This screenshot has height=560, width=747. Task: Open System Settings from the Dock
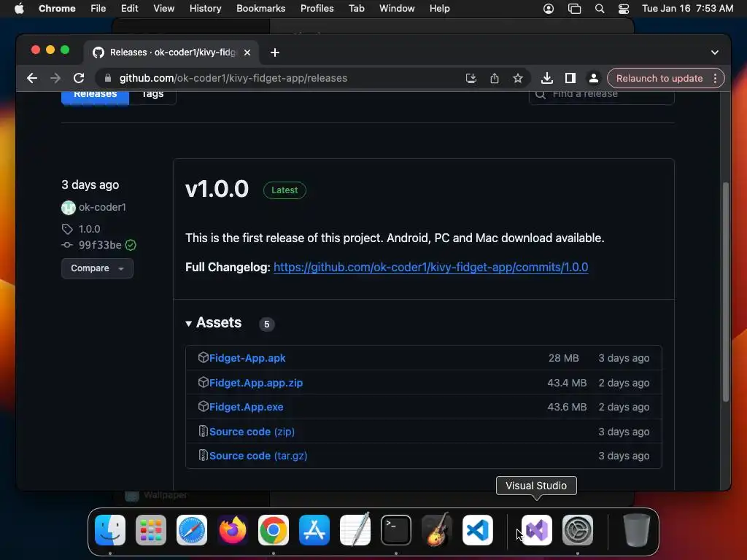click(578, 530)
